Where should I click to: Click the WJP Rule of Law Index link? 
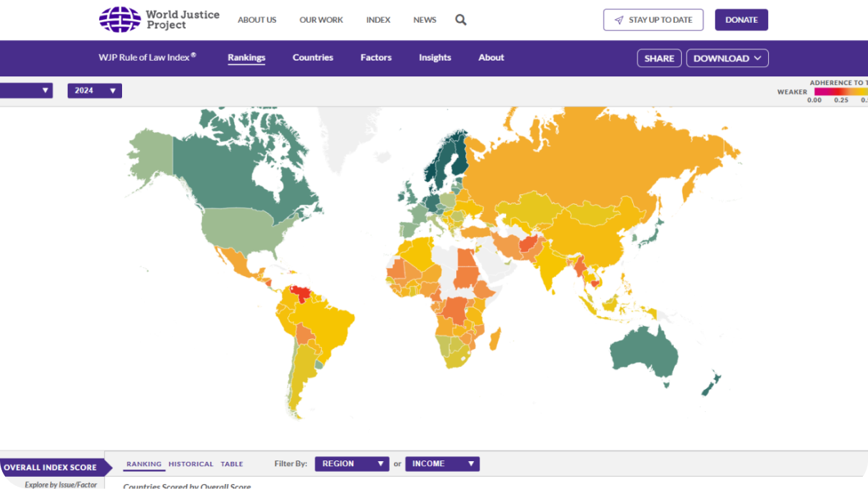(x=147, y=58)
